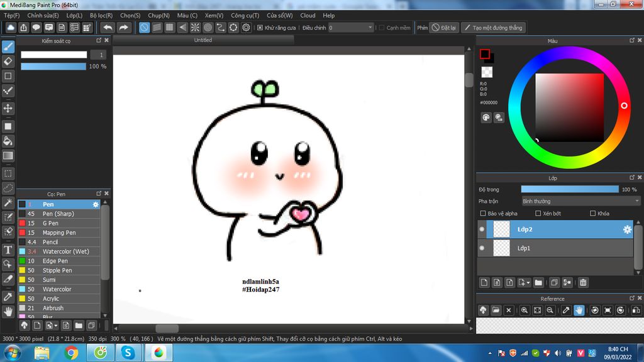Open File Explorer from the taskbar

(x=42, y=353)
